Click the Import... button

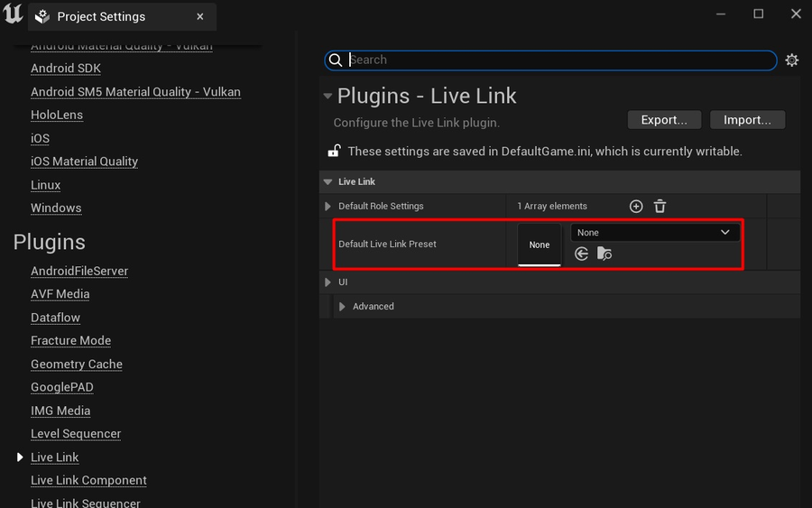point(747,120)
